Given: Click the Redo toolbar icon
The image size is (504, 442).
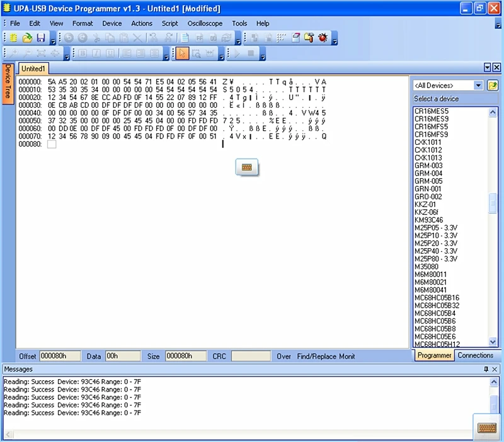Looking at the screenshot, I should 83,38.
